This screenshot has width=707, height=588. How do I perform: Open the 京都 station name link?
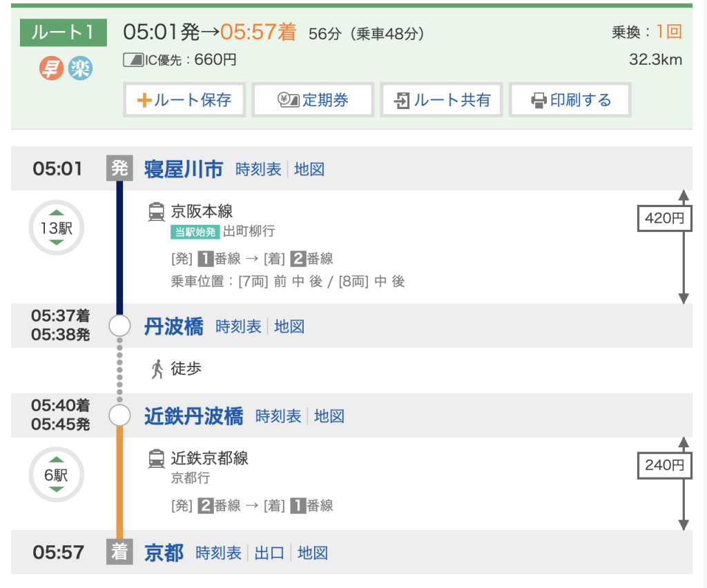(164, 553)
